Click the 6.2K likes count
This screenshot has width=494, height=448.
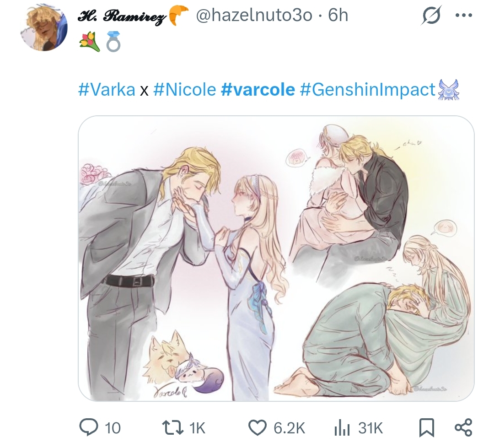pyautogui.click(x=289, y=428)
